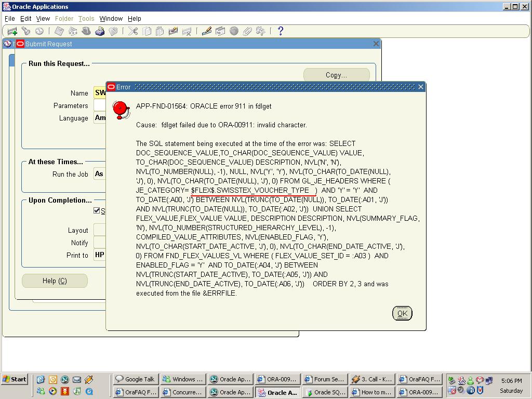This screenshot has width=532, height=399.
Task: Switch to Concurre... taskbar button
Action: (x=183, y=392)
